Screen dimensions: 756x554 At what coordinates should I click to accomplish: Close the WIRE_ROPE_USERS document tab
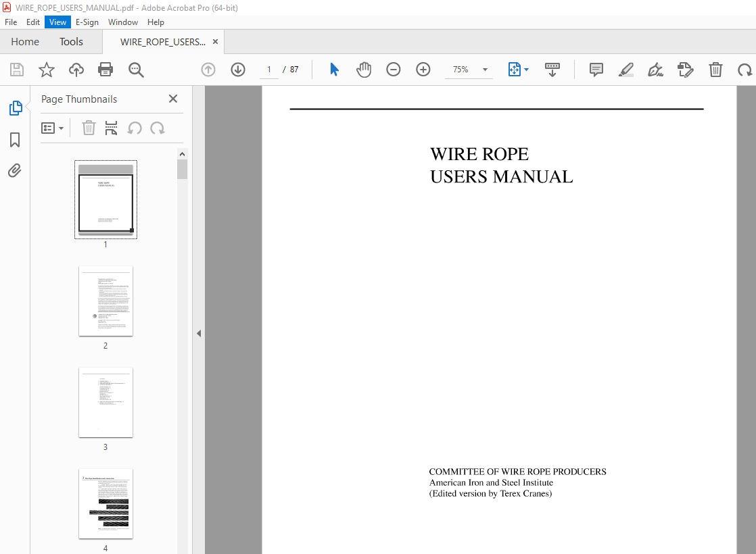[x=216, y=42]
